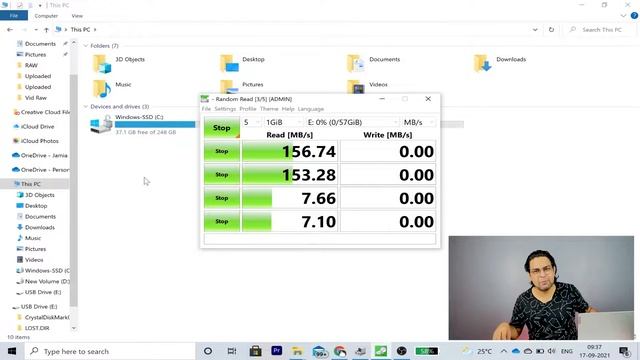640x360 pixels.
Task: Click the navigation pane scroll-down arrow
Action: pyautogui.click(x=74, y=328)
